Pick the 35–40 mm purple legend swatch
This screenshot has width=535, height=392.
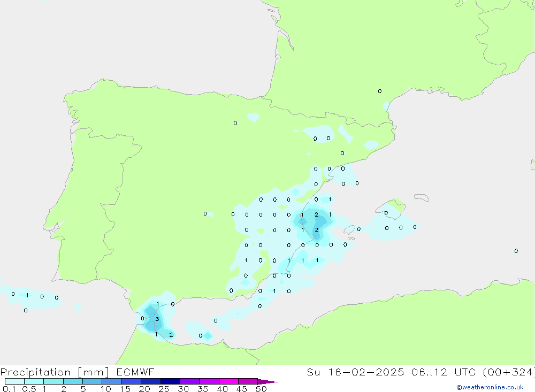click(209, 381)
